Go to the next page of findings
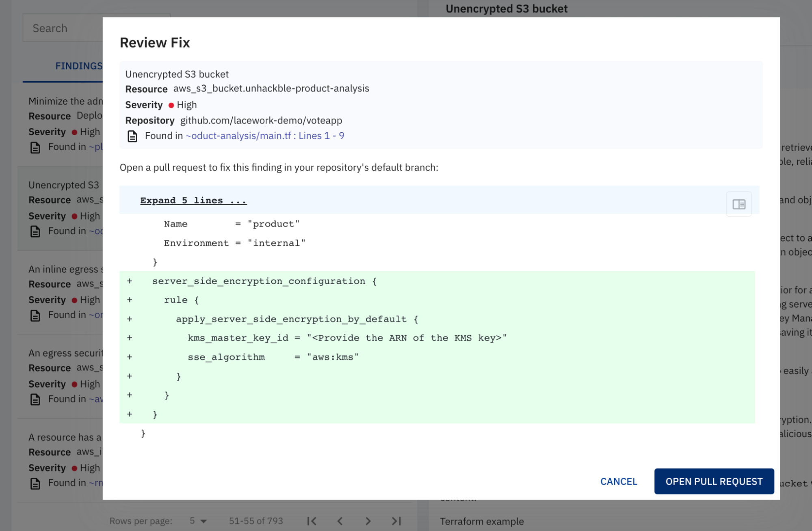This screenshot has height=531, width=812. coord(368,521)
